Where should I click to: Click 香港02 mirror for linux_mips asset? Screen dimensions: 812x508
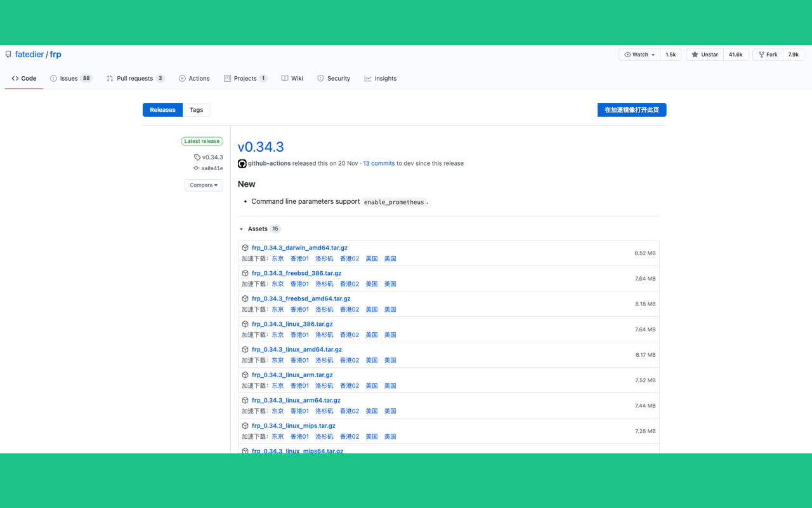[350, 436]
